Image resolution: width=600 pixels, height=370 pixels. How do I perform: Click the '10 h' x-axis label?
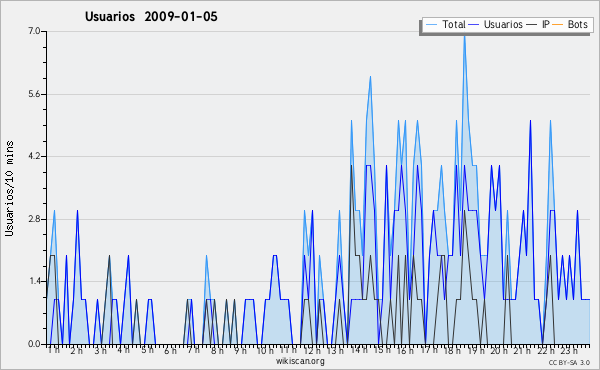click(x=265, y=351)
